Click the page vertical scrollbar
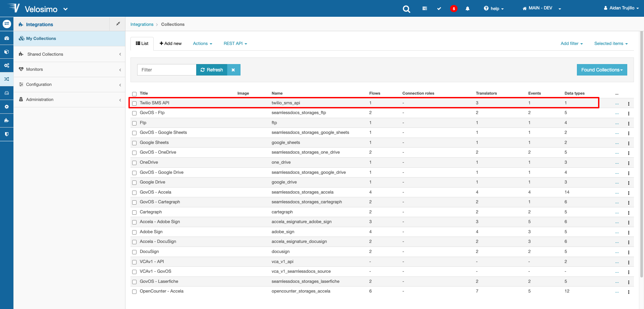The height and width of the screenshot is (309, 644). [x=642, y=154]
